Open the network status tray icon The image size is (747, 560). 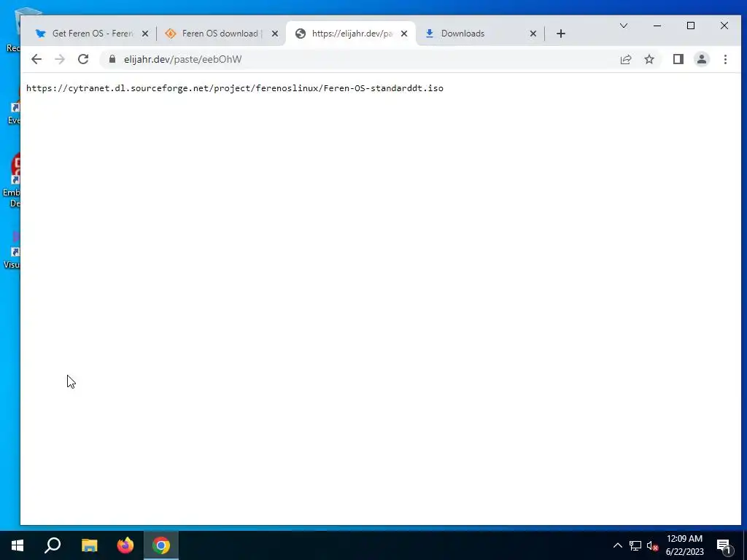point(635,545)
